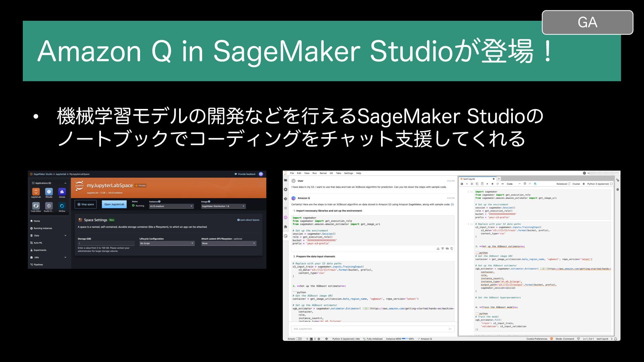Click the Code Editor app icon

[36, 206]
